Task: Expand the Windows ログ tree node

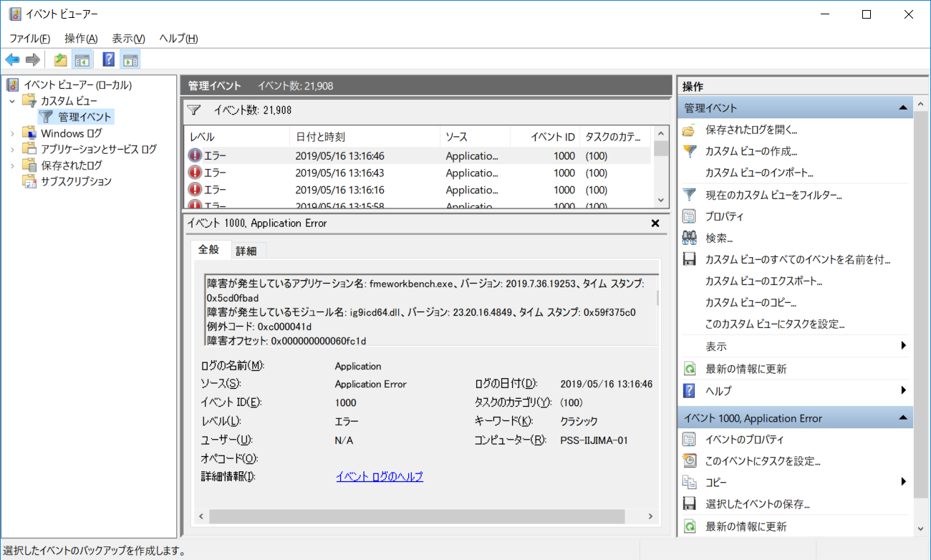Action: pyautogui.click(x=12, y=133)
